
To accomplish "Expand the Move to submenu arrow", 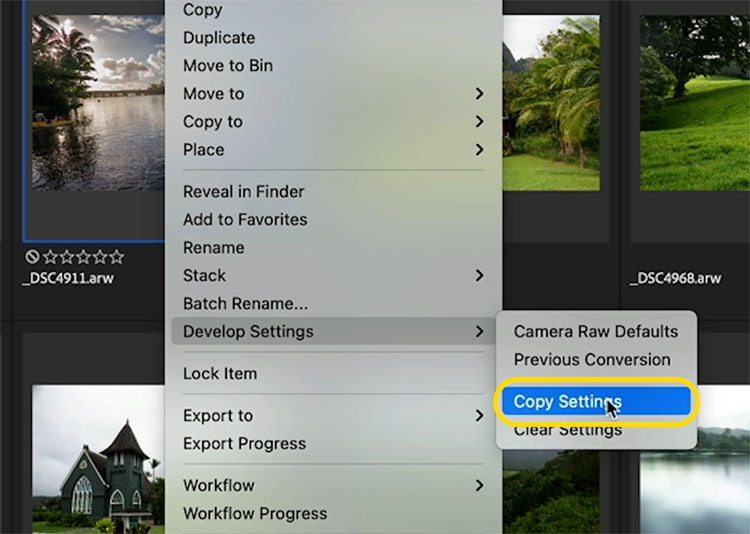I will point(479,94).
